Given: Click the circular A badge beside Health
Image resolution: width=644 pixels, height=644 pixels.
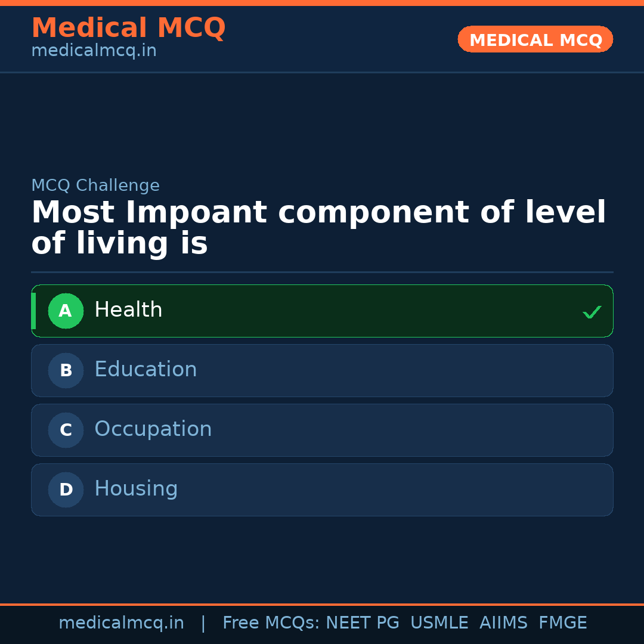Looking at the screenshot, I should pyautogui.click(x=66, y=311).
